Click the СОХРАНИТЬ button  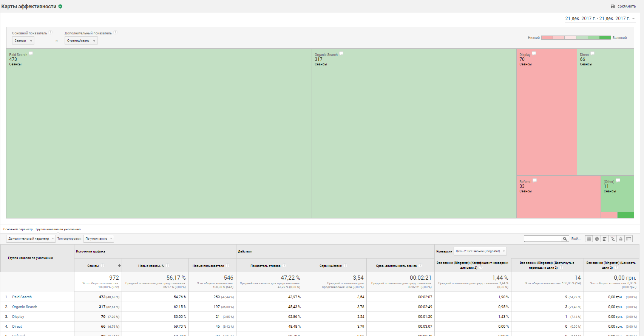click(623, 6)
